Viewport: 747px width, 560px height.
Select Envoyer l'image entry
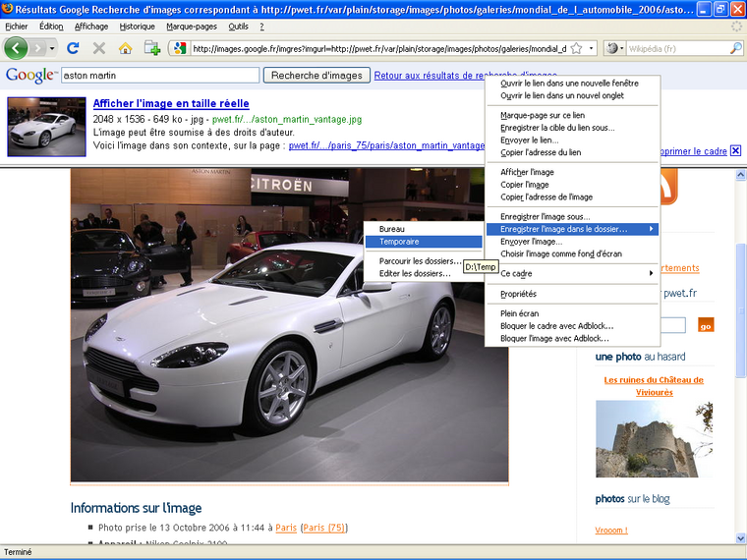572,242
